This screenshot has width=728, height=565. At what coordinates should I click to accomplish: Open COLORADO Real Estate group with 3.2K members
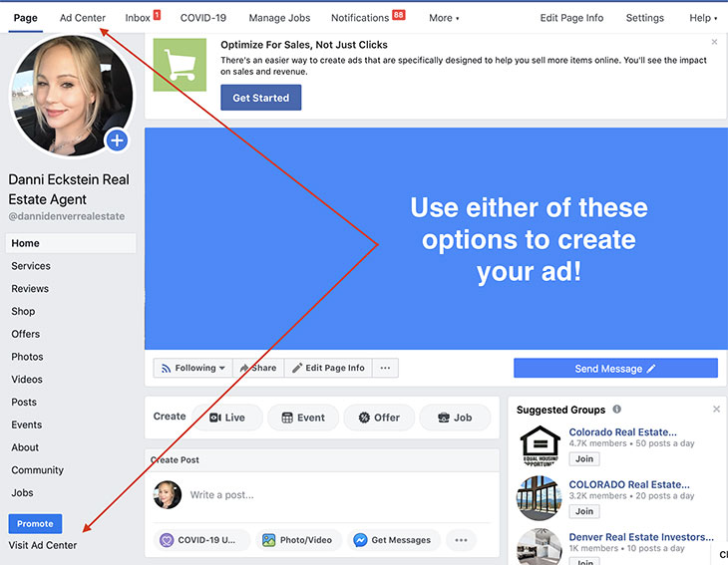point(629,484)
